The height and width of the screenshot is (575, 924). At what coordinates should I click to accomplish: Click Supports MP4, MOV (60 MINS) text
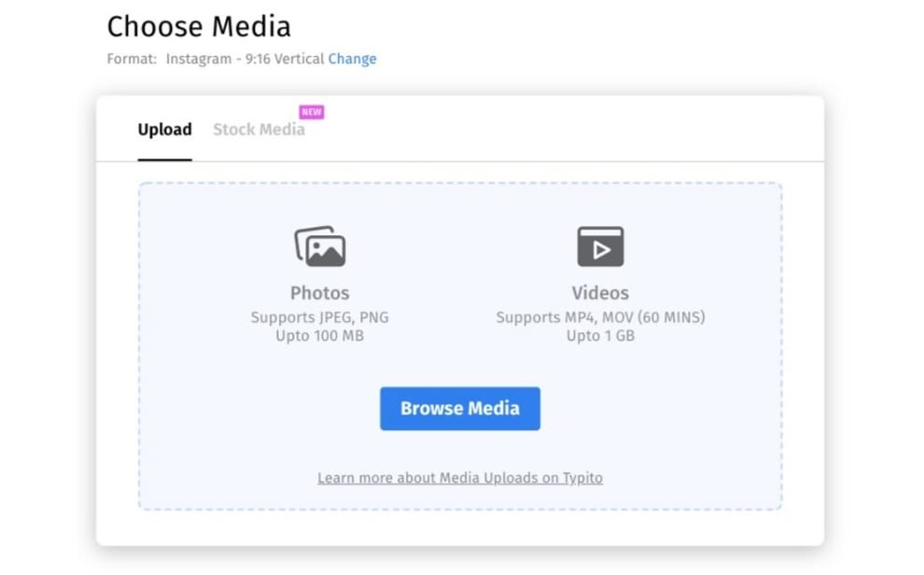pyautogui.click(x=600, y=317)
